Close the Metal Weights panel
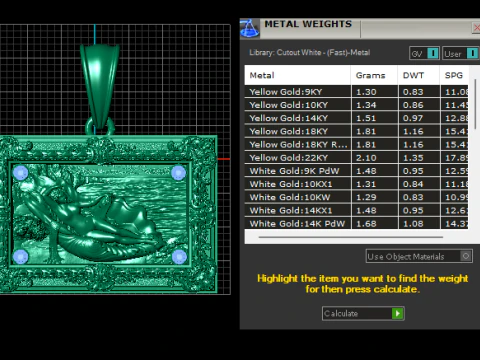 [x=476, y=28]
